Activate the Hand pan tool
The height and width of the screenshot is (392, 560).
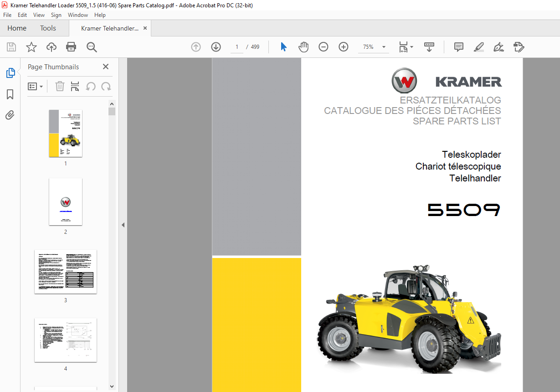(x=303, y=47)
